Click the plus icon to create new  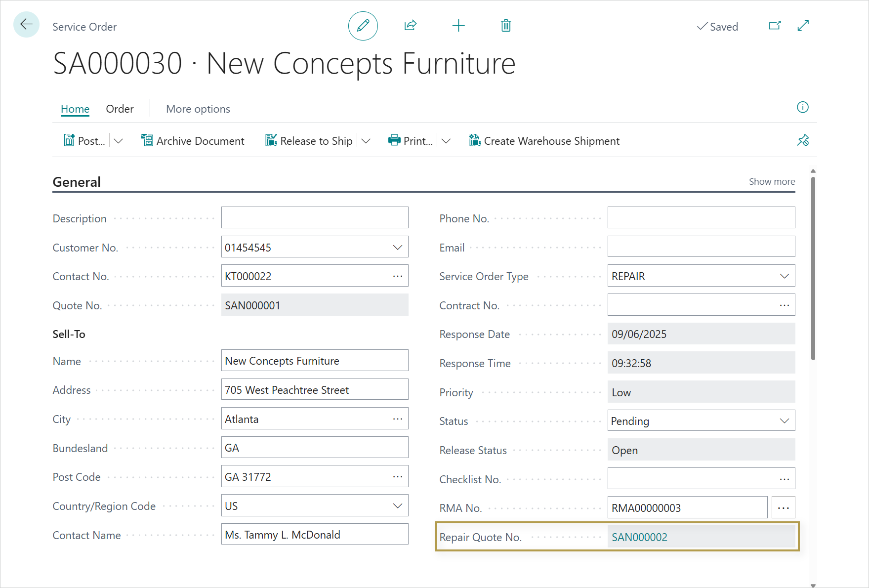(458, 26)
